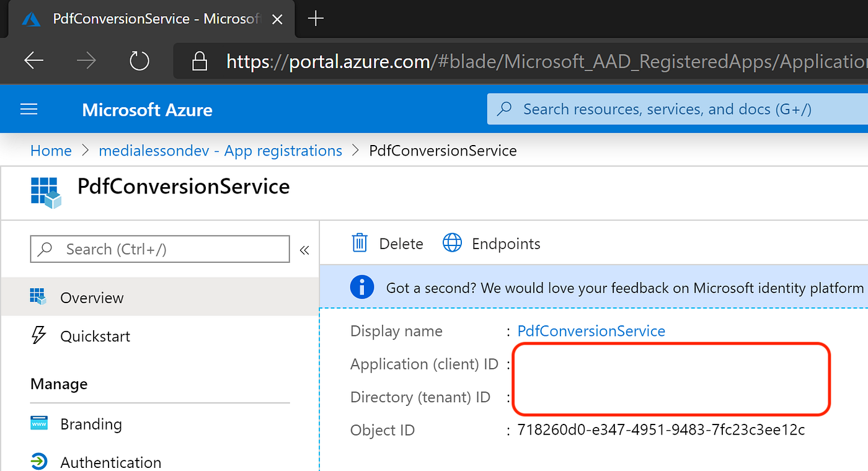Image resolution: width=868 pixels, height=471 pixels.
Task: Select Overview in the left navigation menu
Action: coord(92,297)
